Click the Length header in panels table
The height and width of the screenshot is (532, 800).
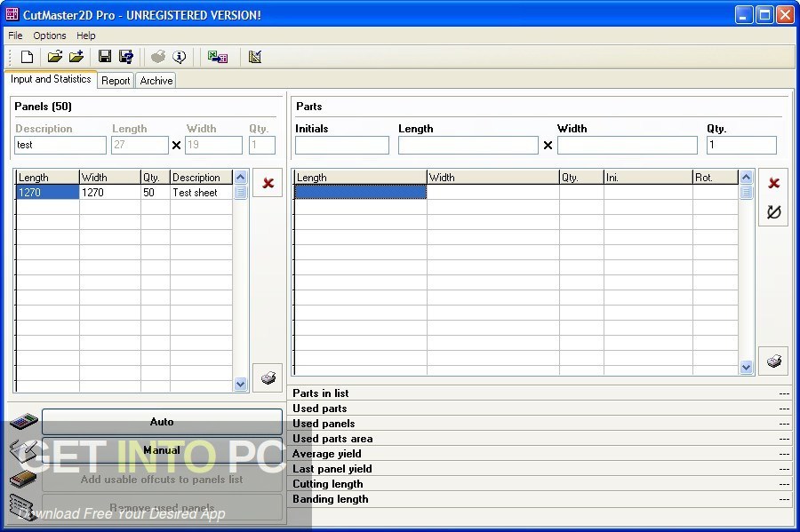pos(47,178)
